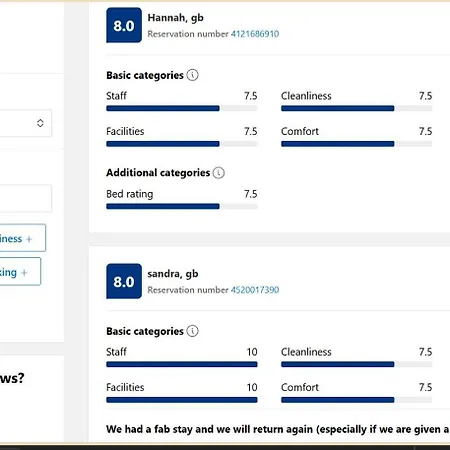The image size is (450, 450).
Task: Add the filter tag ending in 'king +'
Action: (x=20, y=271)
